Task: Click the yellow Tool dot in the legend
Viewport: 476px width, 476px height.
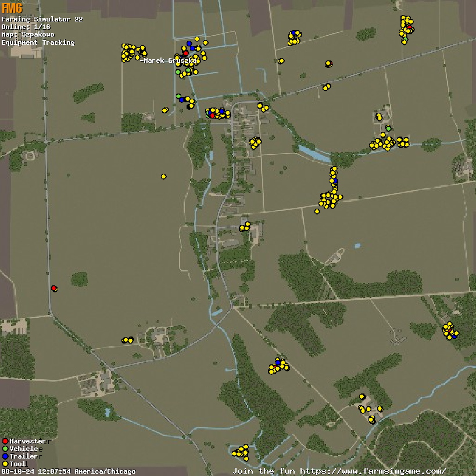Action: tap(5, 464)
